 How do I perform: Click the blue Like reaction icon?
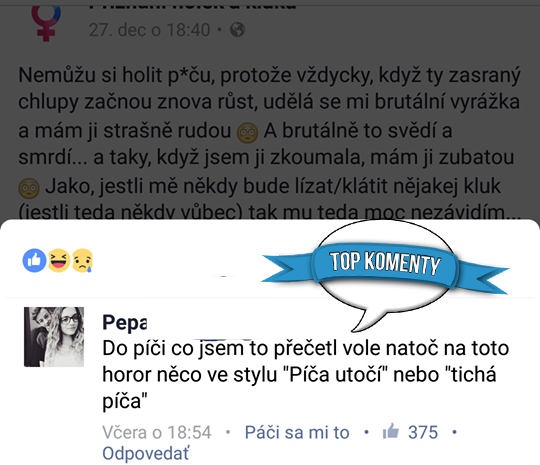point(34,260)
